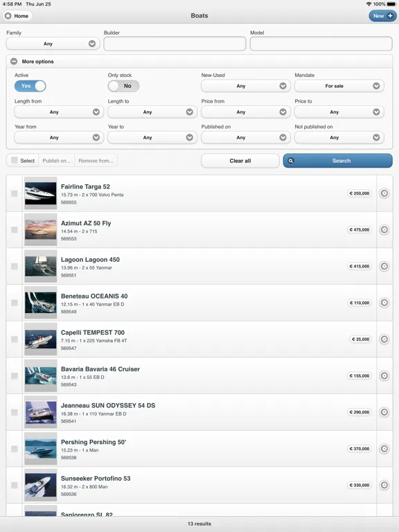Viewport: 399px width, 532px height.
Task: Open detail arrow for Azimut AZ 50 Fly
Action: [x=384, y=230]
